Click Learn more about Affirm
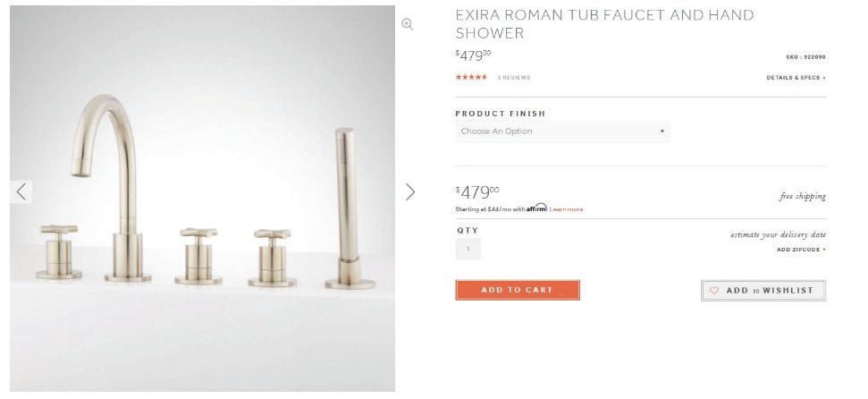The height and width of the screenshot is (399, 868). 567,209
